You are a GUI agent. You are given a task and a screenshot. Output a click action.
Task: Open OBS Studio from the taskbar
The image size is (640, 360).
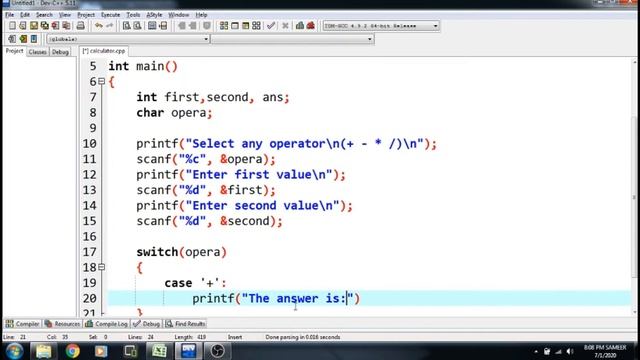[217, 351]
